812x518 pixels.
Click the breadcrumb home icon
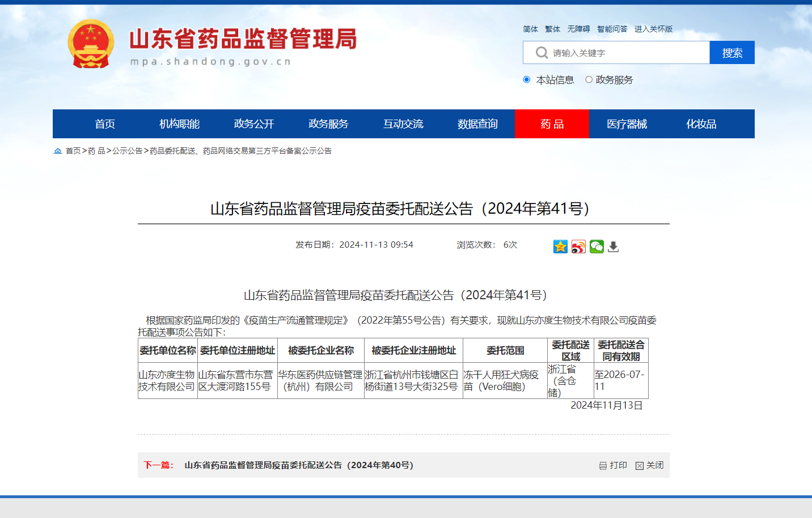click(x=58, y=151)
